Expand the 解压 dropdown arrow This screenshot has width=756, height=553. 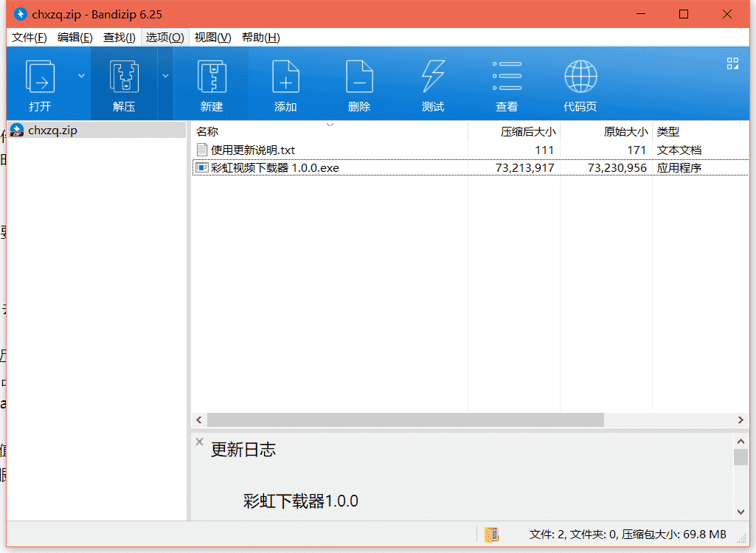(165, 76)
